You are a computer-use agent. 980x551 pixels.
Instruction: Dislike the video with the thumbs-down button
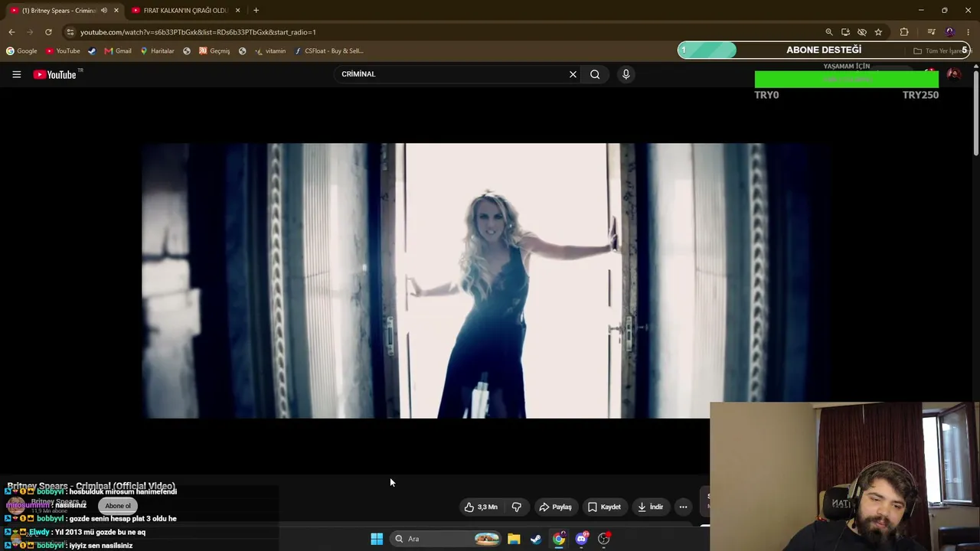click(x=517, y=507)
